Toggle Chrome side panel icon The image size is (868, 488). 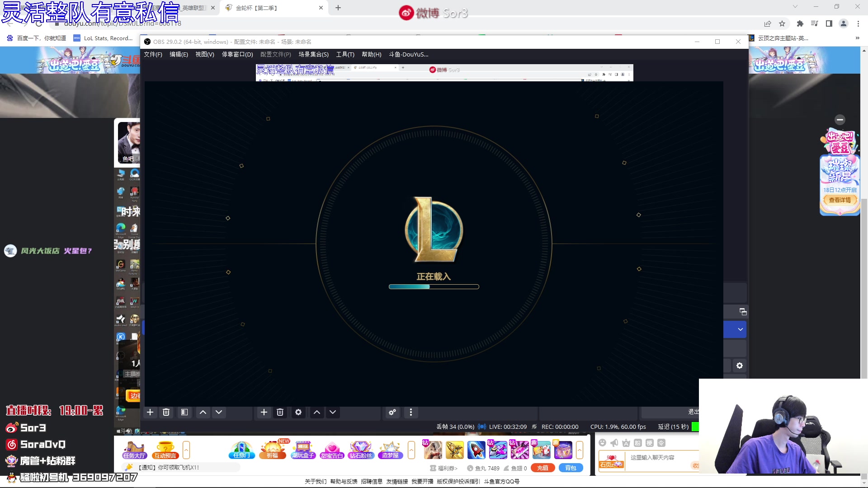coord(829,23)
